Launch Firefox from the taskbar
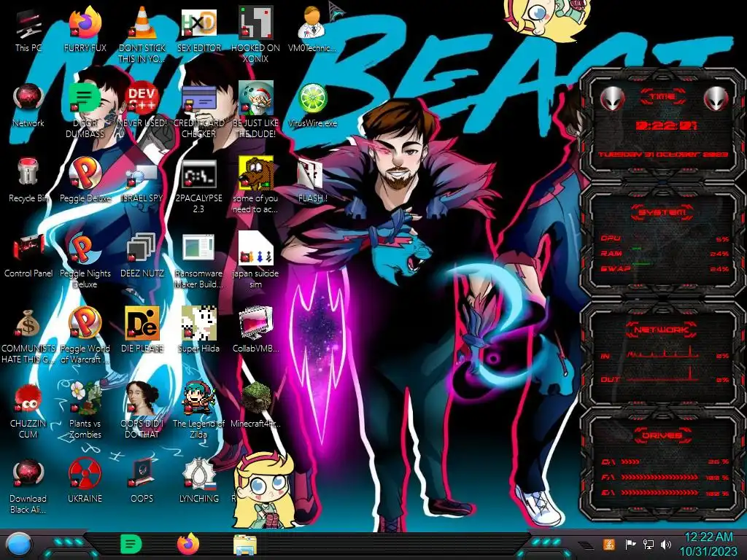Screen dimensions: 747x560 pyautogui.click(x=188, y=544)
